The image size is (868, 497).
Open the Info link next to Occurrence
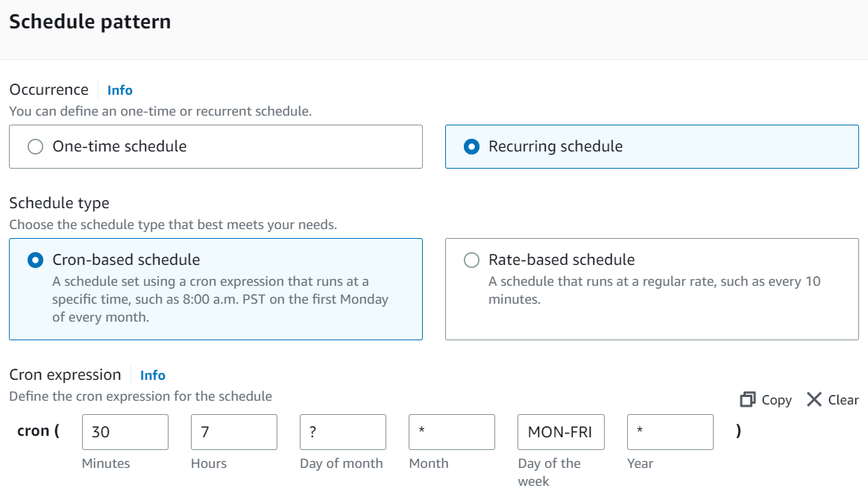click(120, 90)
